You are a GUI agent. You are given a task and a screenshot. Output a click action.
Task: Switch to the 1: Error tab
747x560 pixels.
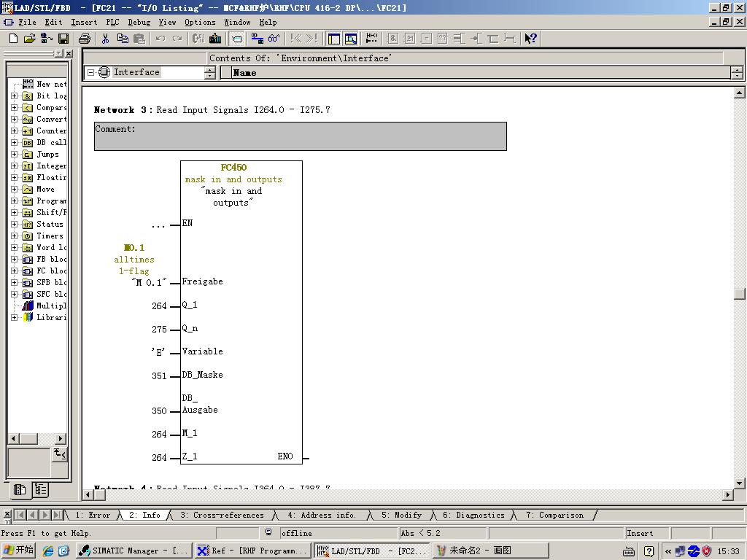[93, 515]
